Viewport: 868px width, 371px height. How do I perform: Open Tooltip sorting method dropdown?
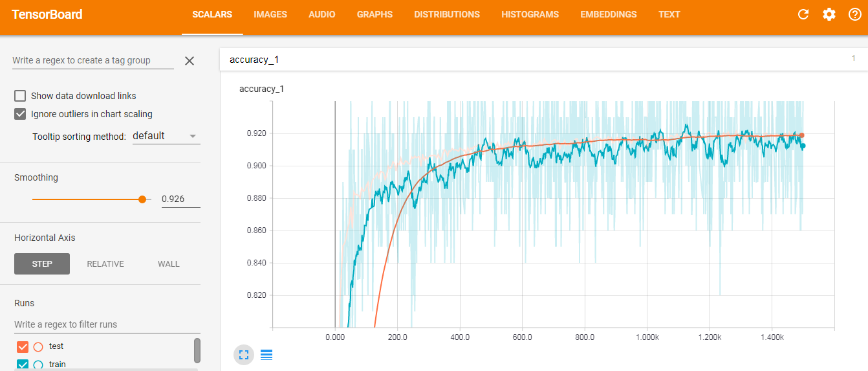[166, 136]
